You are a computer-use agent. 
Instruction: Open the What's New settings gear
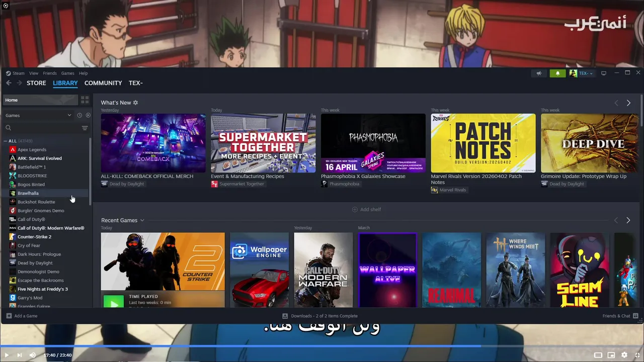coord(135,103)
